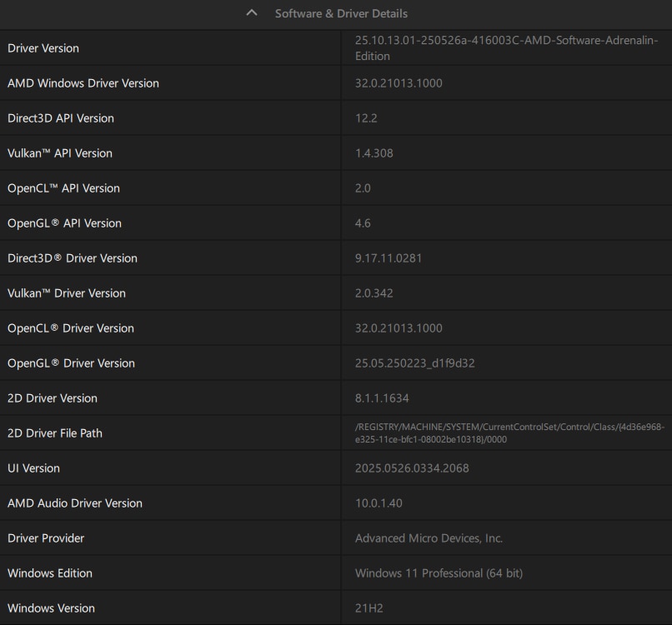The image size is (672, 625).
Task: Select the UI Version label
Action: coord(34,468)
